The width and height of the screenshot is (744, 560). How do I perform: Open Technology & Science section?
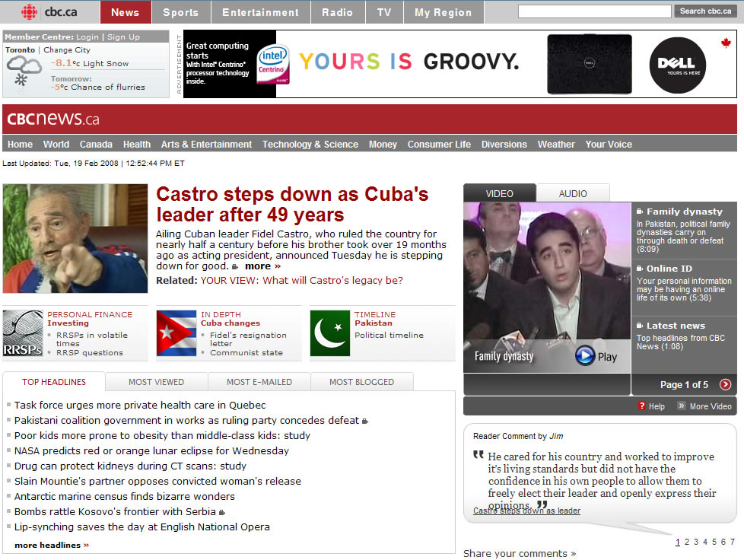[310, 145]
